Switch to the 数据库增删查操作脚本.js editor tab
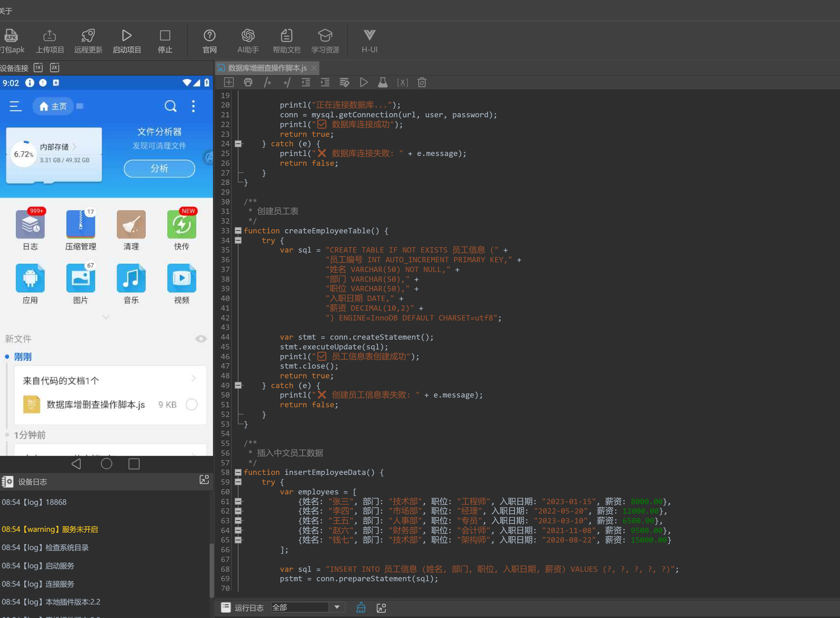This screenshot has height=618, width=840. tap(267, 68)
